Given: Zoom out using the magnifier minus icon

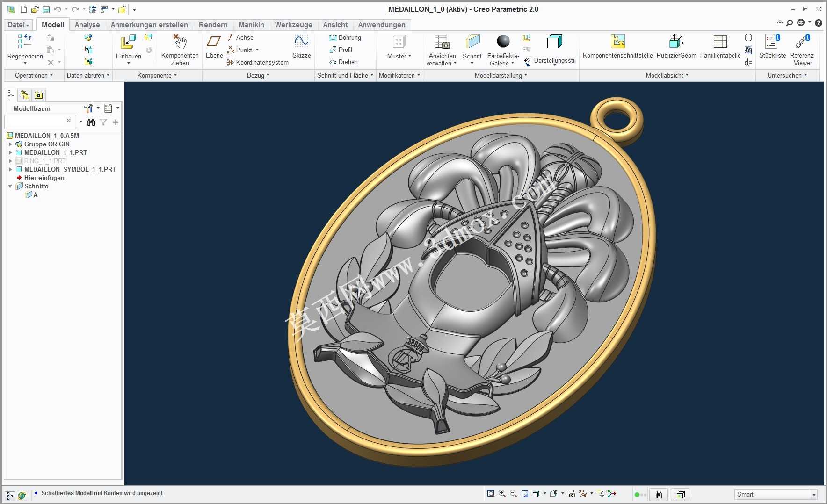Looking at the screenshot, I should coord(514,494).
